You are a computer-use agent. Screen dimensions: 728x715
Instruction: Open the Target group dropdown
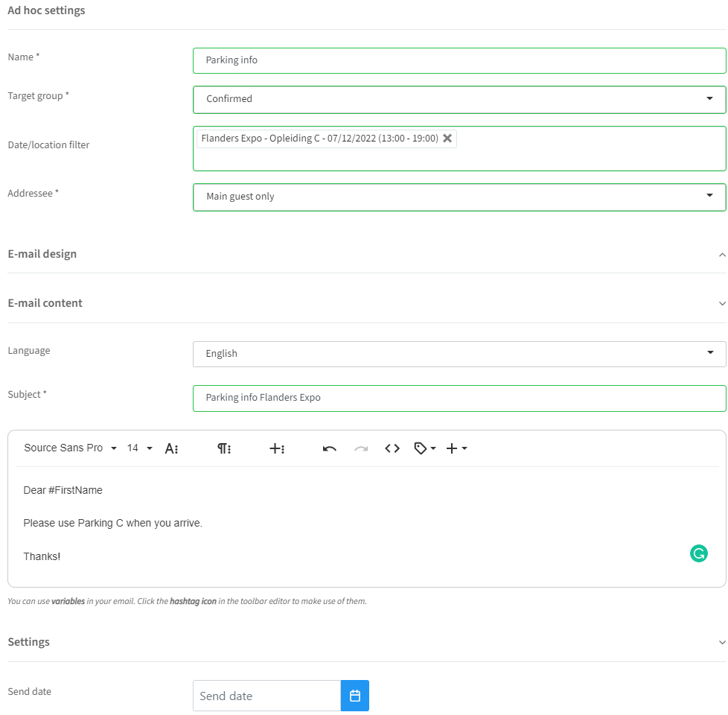coord(459,99)
